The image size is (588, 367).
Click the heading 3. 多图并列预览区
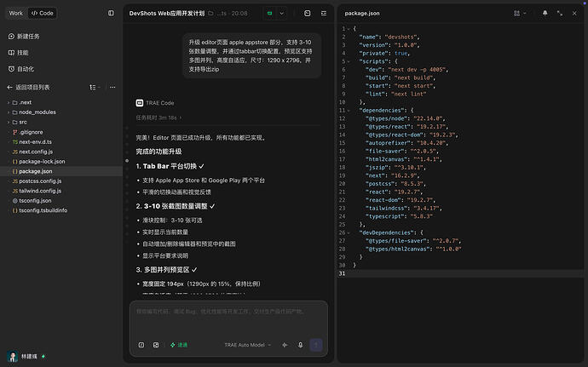point(166,270)
